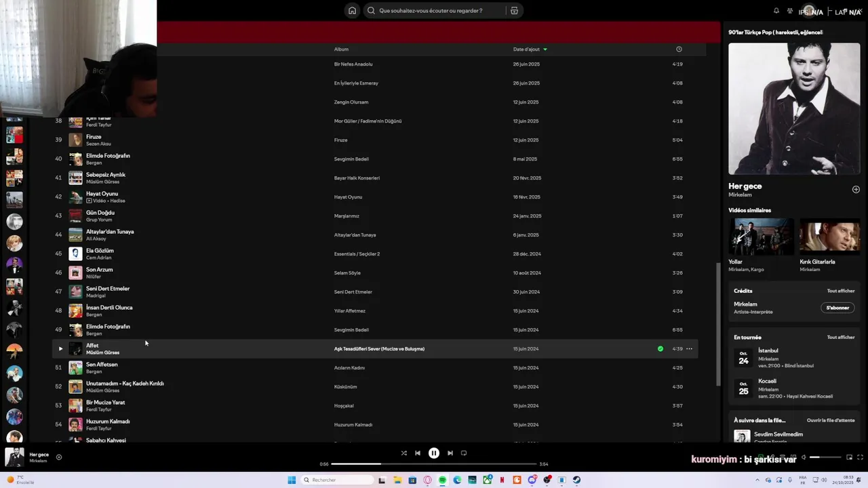
Task: Select the track 'Bir Mucize Yarat'
Action: [x=105, y=403]
